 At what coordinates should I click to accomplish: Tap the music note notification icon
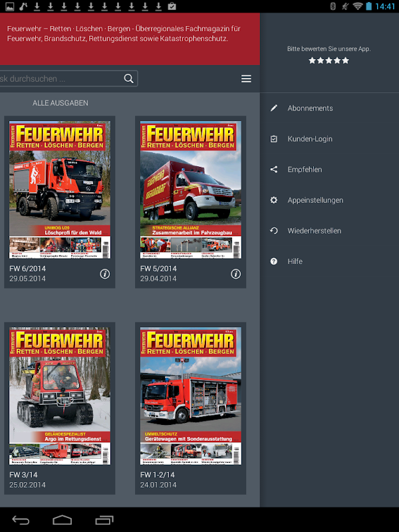tap(23, 6)
